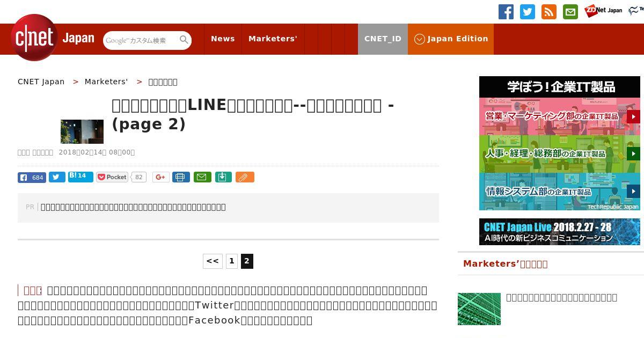Viewport: 644px width, 338px height.
Task: Open the article thumbnail beside the headline
Action: click(x=82, y=131)
